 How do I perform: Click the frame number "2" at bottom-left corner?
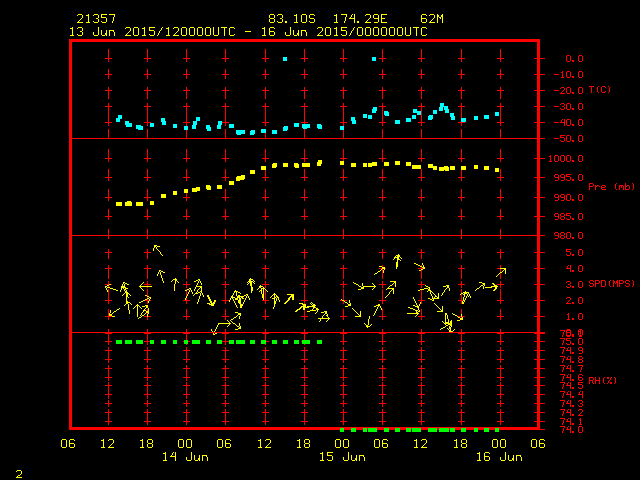[19, 474]
